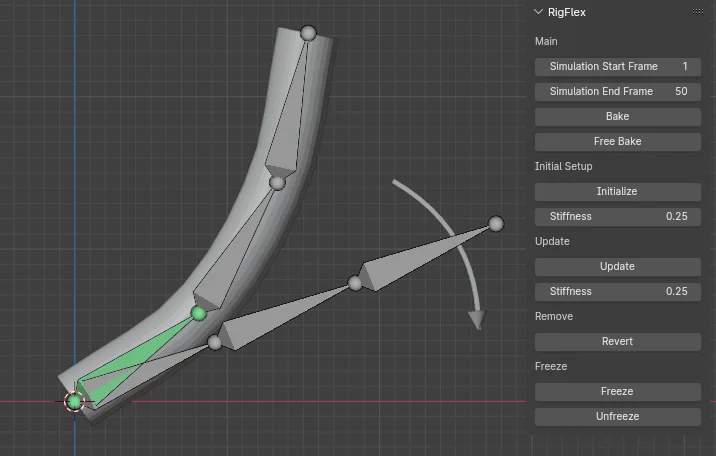Click the Stiffness slider under Update

(x=617, y=291)
